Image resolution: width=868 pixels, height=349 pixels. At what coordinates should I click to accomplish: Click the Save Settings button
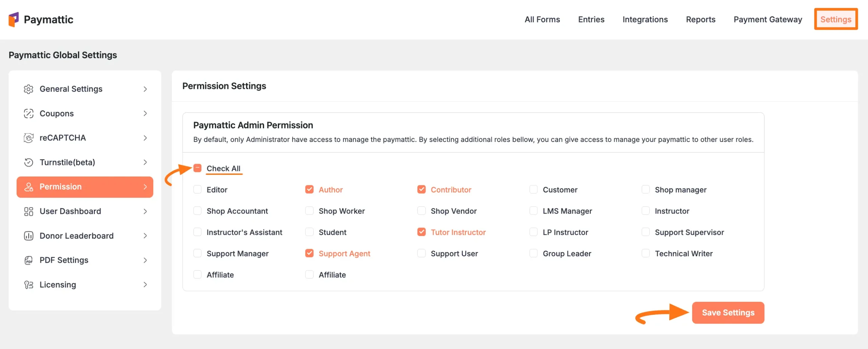(x=728, y=312)
